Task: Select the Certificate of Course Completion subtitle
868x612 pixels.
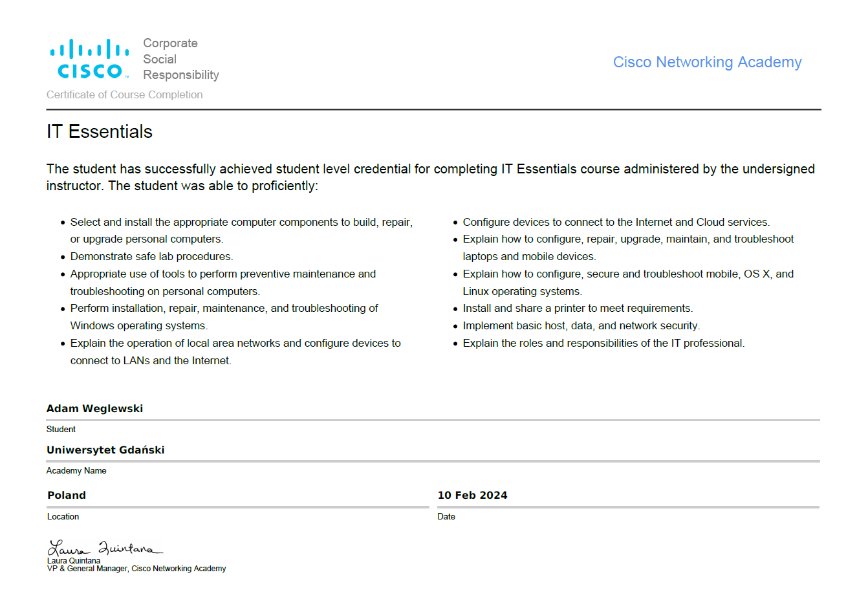Action: pyautogui.click(x=124, y=94)
